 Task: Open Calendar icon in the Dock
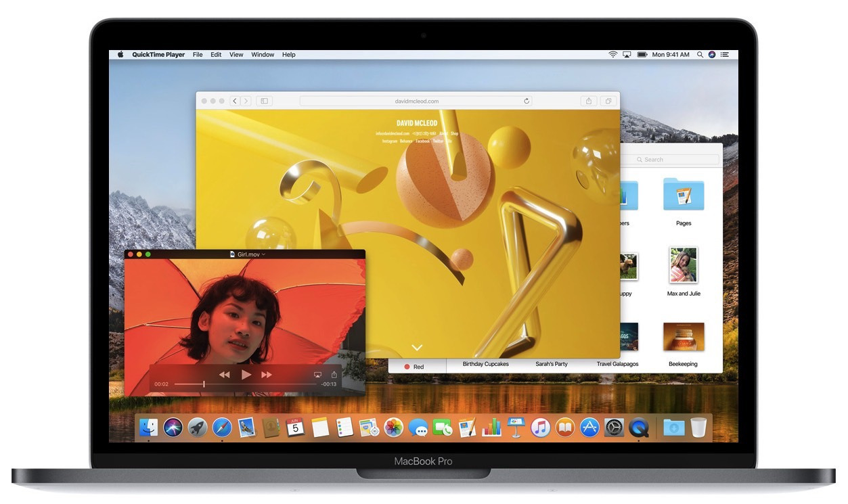[x=296, y=428]
